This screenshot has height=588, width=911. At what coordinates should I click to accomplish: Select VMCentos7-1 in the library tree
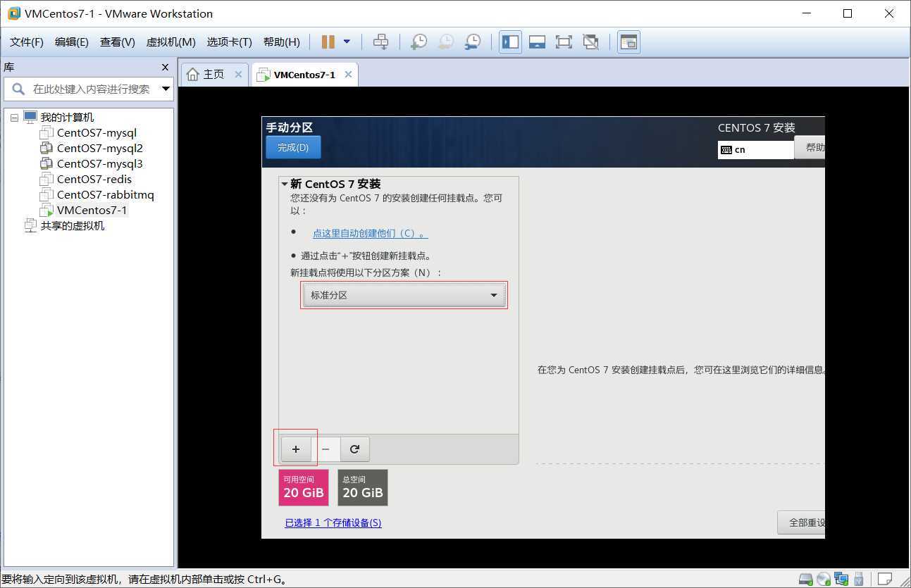[x=92, y=210]
